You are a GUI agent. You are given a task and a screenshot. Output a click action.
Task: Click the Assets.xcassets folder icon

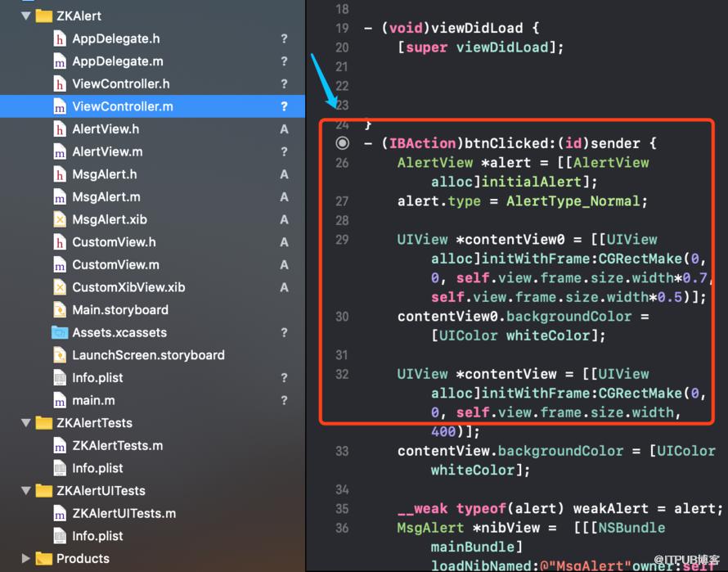[60, 333]
